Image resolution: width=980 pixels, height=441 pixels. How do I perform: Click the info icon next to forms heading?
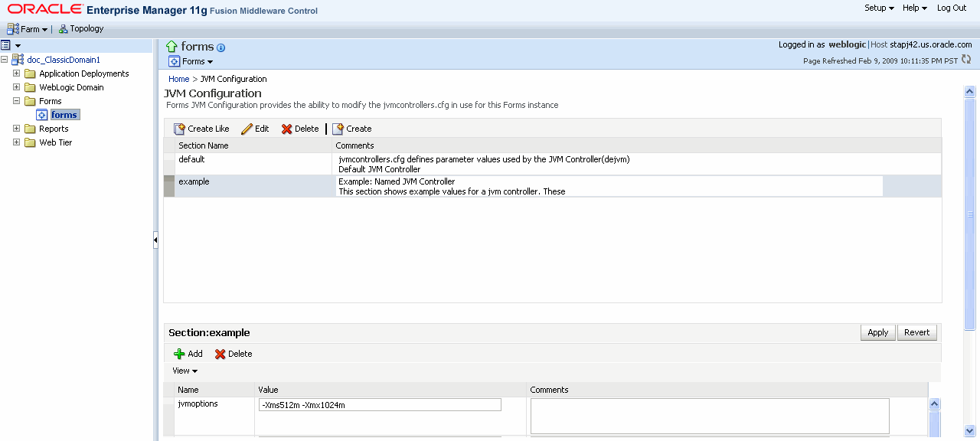tap(220, 47)
